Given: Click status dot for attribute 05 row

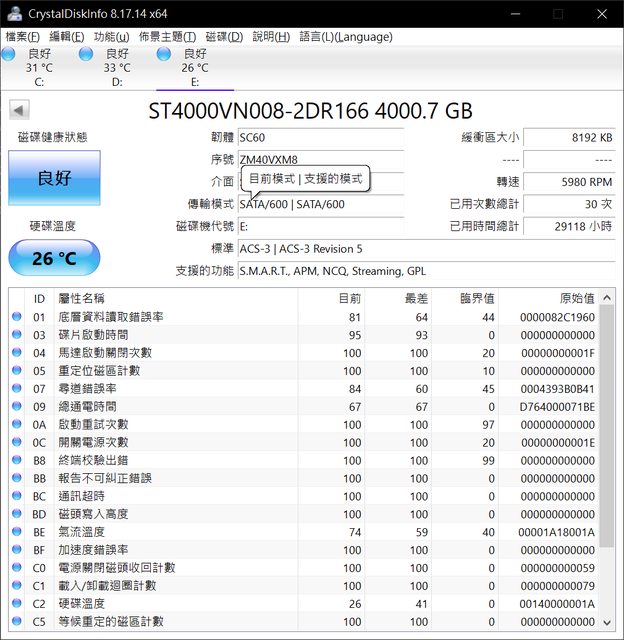Looking at the screenshot, I should click(x=16, y=371).
